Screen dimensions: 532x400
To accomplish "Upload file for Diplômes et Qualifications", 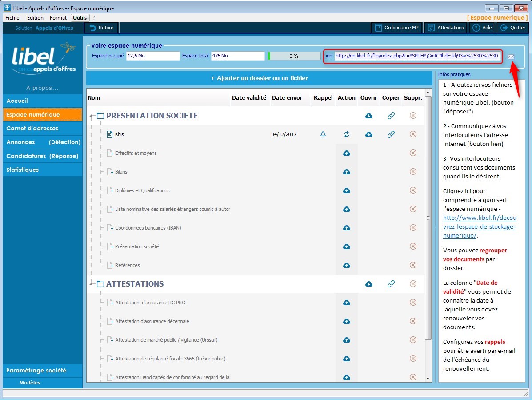I will pyautogui.click(x=346, y=190).
